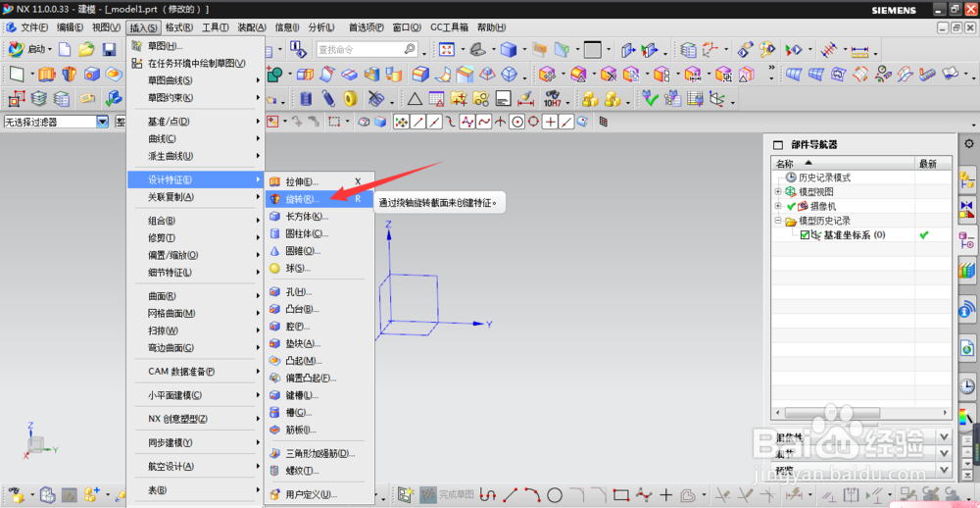Click the New file icon in toolbar
This screenshot has height=508, width=980.
click(65, 49)
